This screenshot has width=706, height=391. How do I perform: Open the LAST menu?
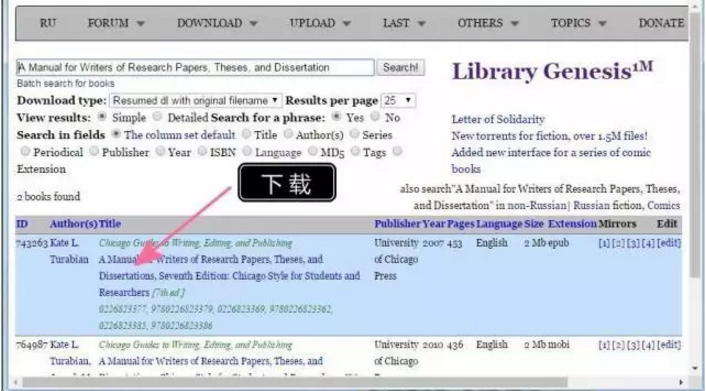click(404, 23)
